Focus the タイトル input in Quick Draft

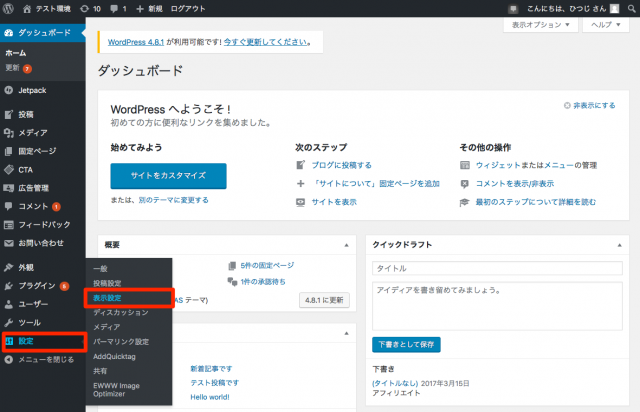pyautogui.click(x=497, y=268)
